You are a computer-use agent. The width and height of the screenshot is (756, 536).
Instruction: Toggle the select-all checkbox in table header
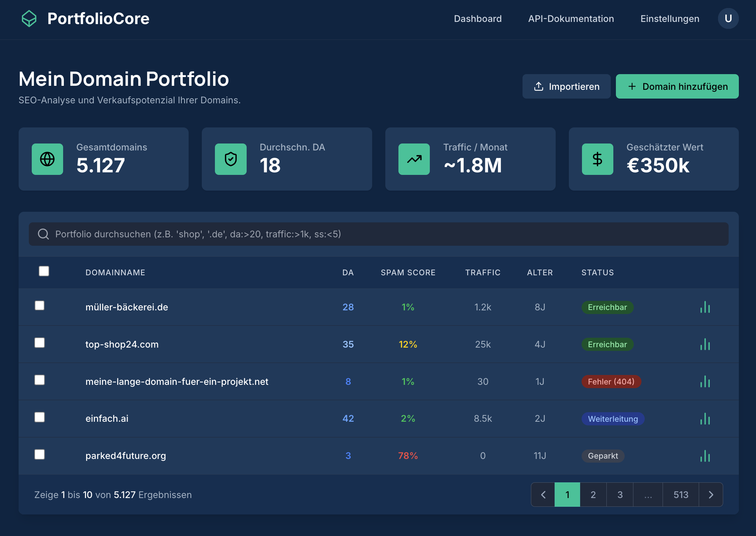(43, 271)
